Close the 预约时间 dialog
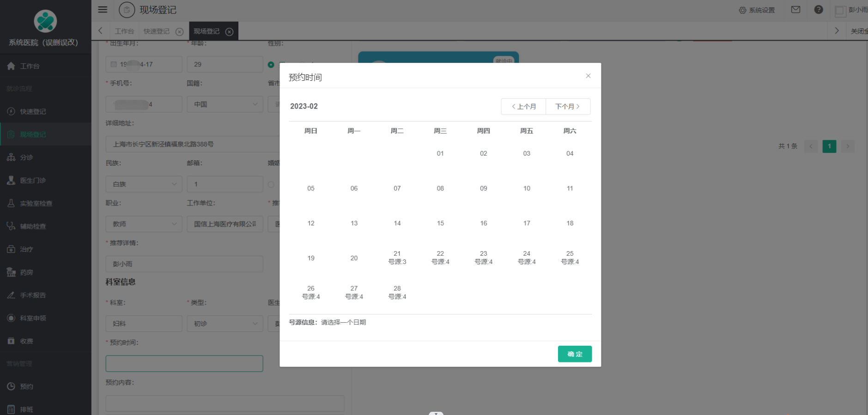Image resolution: width=868 pixels, height=415 pixels. 588,76
